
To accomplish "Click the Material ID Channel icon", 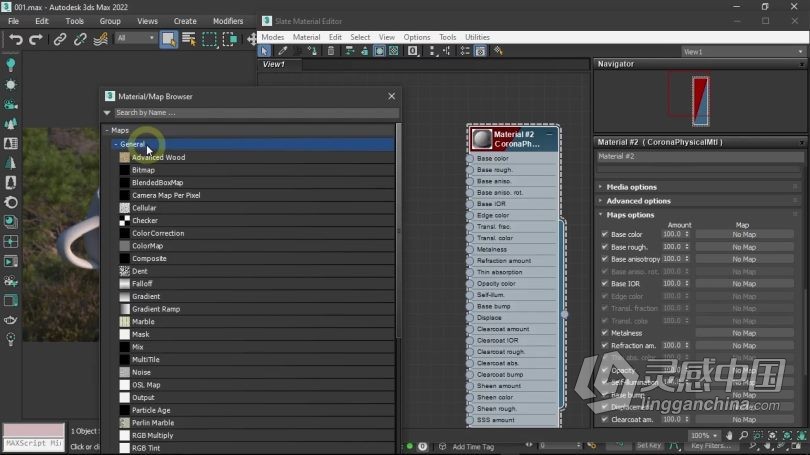I will (x=413, y=51).
